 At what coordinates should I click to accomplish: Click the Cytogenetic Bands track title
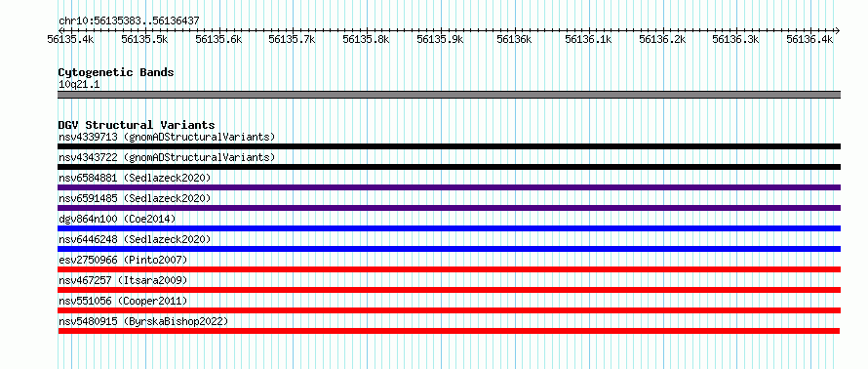(x=116, y=72)
